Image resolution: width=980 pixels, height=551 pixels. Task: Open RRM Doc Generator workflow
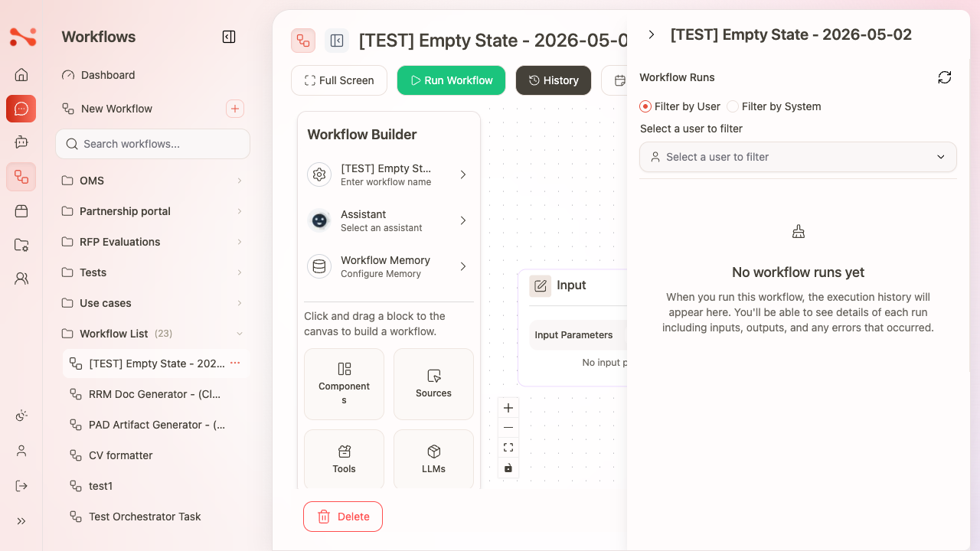[x=156, y=394]
